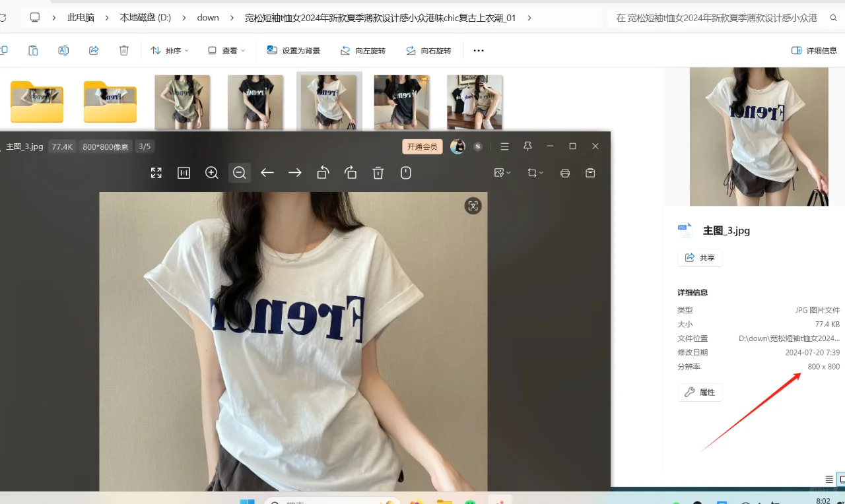Pin the viewer window on top

click(x=527, y=146)
